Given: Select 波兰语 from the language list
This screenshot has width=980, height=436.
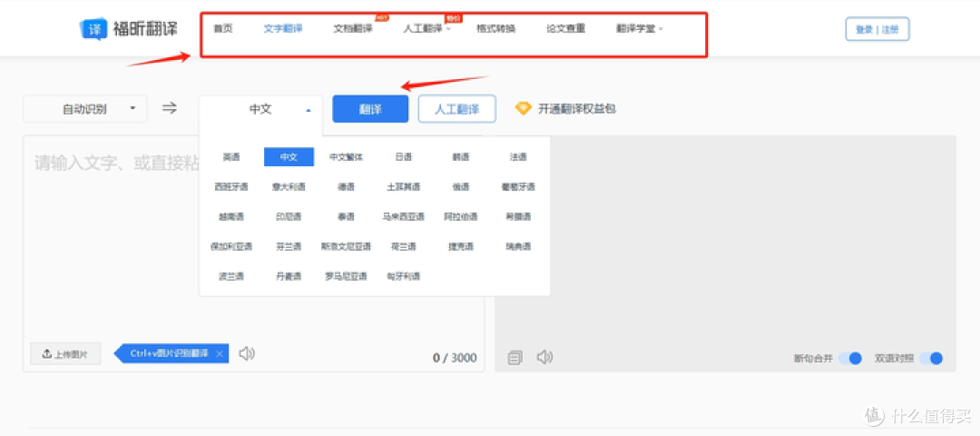Looking at the screenshot, I should [231, 276].
